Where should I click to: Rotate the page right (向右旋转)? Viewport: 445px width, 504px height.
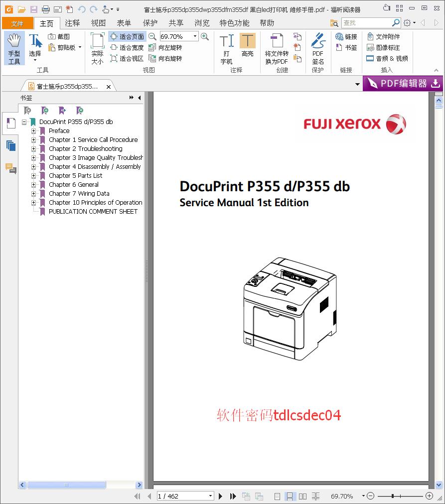(x=165, y=58)
